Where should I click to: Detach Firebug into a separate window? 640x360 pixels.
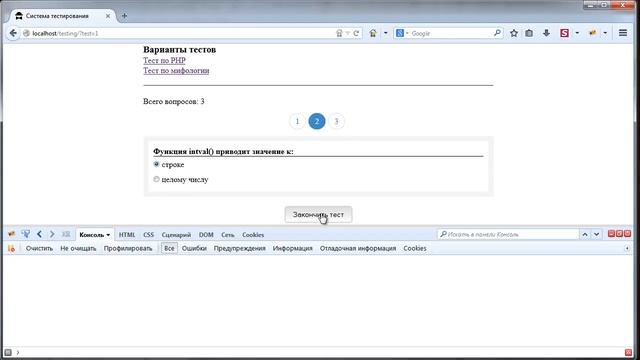tap(619, 234)
